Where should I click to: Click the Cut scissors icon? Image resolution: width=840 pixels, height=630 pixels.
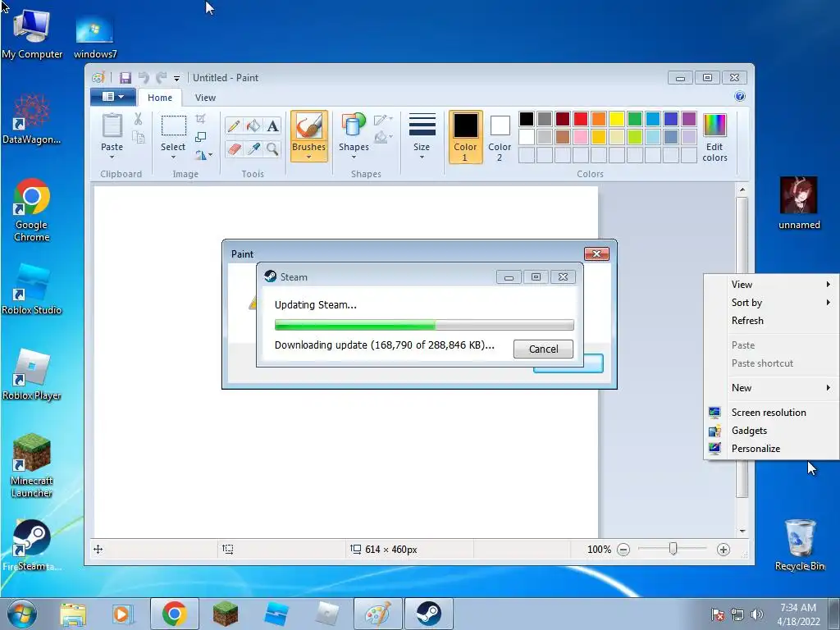pos(138,119)
